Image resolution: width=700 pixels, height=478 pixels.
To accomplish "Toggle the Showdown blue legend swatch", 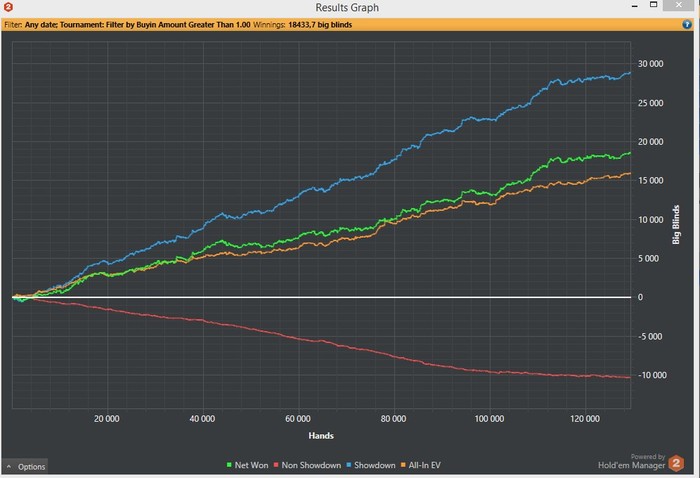I will point(349,465).
